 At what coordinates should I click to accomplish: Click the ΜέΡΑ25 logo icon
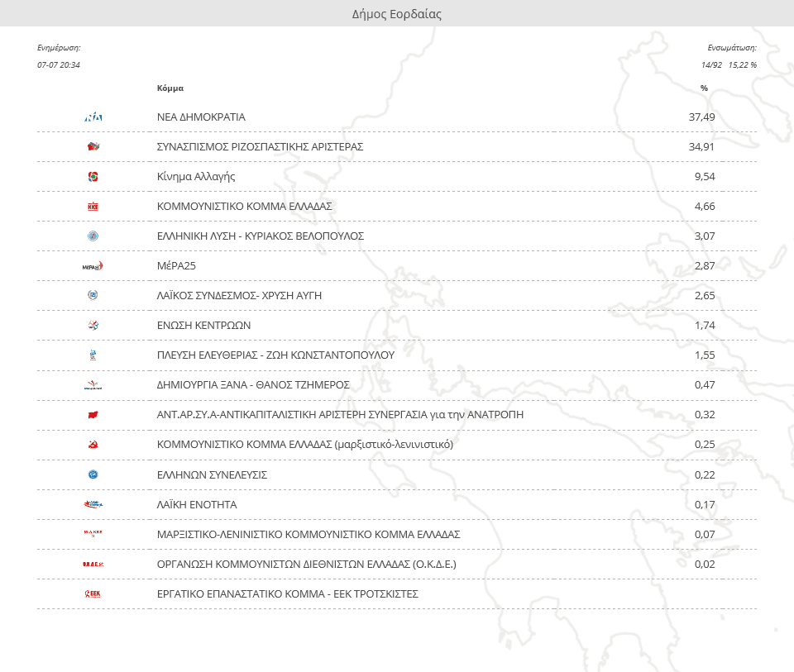tap(93, 266)
